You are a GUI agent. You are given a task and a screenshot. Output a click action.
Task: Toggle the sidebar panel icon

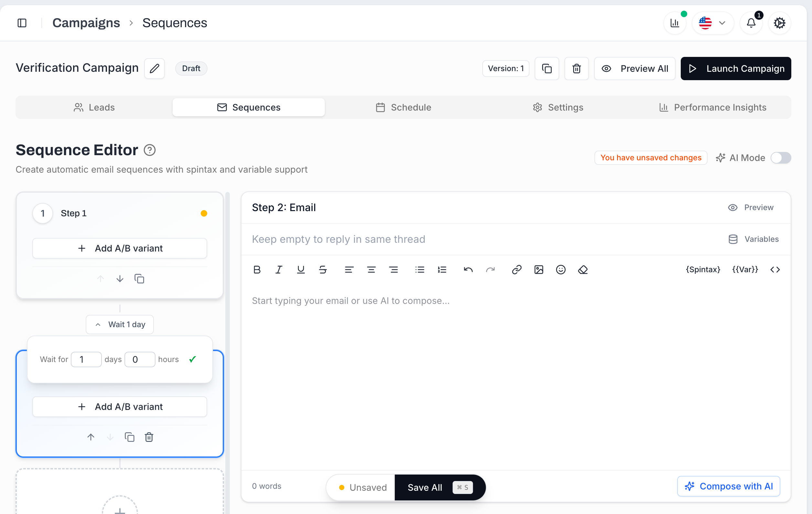[22, 23]
